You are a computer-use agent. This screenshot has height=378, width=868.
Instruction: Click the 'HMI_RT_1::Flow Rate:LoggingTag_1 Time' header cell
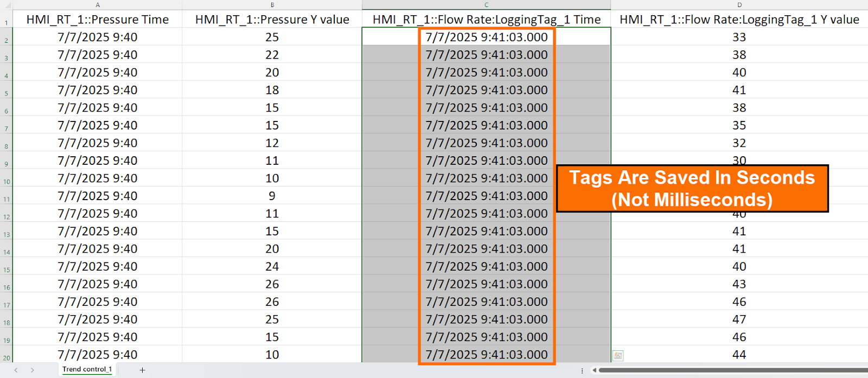487,20
